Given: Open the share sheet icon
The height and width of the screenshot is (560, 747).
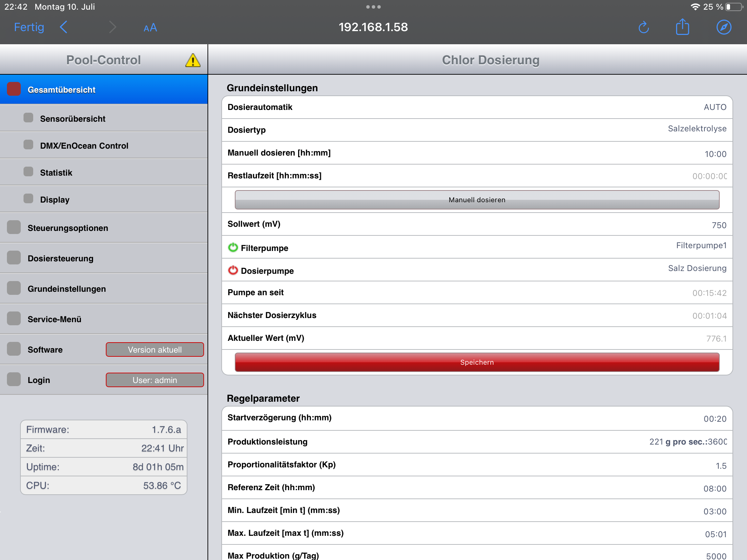Looking at the screenshot, I should click(x=683, y=27).
